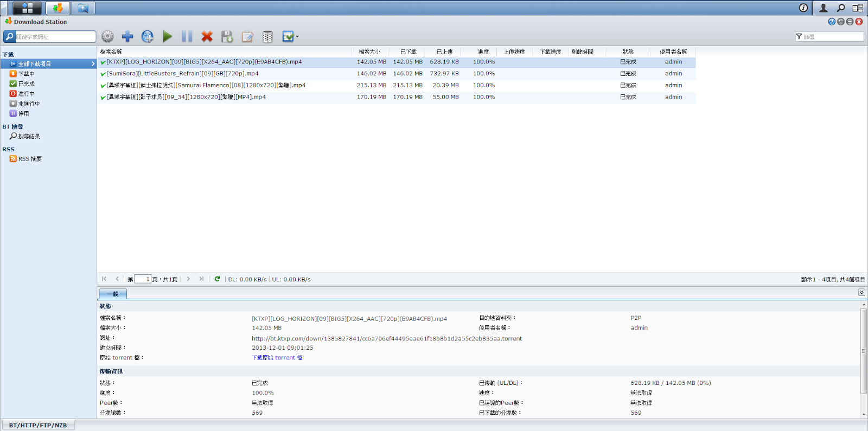Select the Samurai Flamenco 08 download row
Image resolution: width=868 pixels, height=431 pixels.
coord(397,86)
